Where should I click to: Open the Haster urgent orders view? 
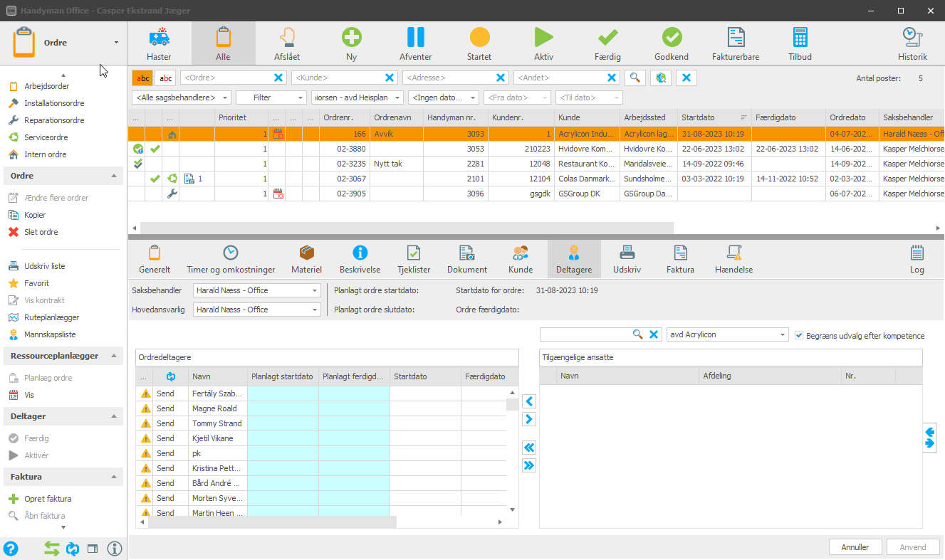click(x=159, y=43)
